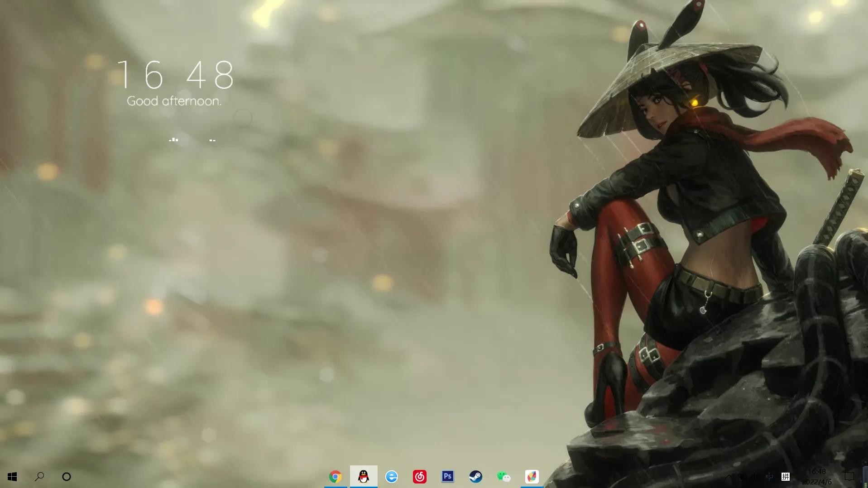Expand the hidden system tray icons
The width and height of the screenshot is (868, 488).
(x=729, y=477)
